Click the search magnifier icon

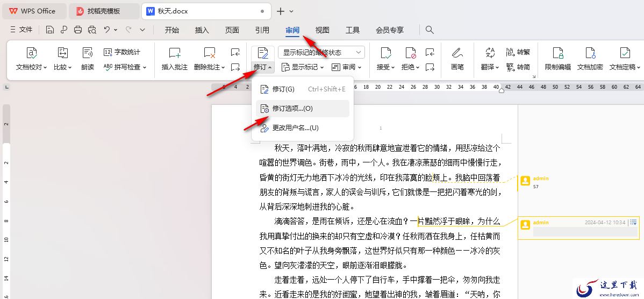430,30
